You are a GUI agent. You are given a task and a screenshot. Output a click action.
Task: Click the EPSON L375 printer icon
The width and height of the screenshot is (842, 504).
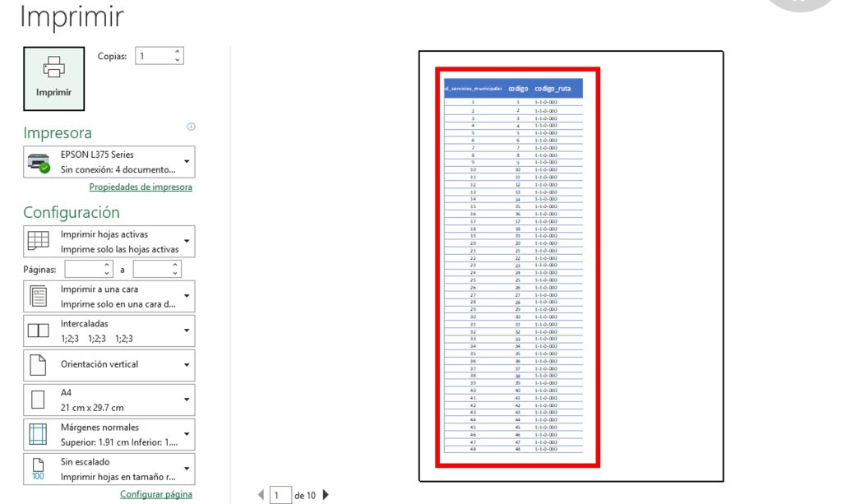click(39, 162)
